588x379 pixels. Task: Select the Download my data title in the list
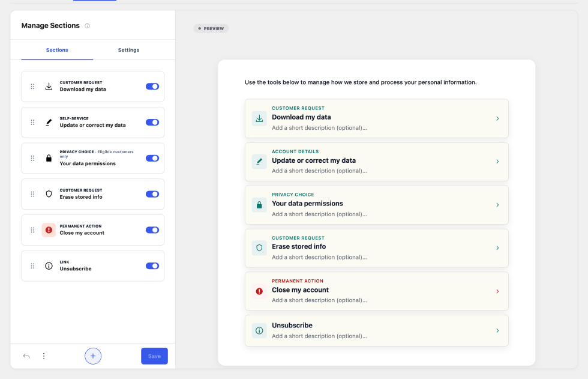click(x=83, y=89)
